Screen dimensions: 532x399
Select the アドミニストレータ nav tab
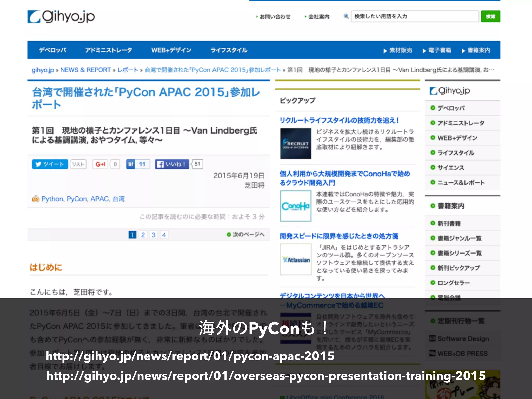109,50
